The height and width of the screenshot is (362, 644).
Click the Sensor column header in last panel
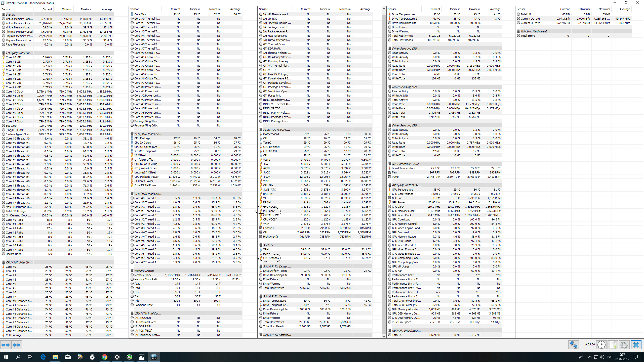pyautogui.click(x=521, y=9)
